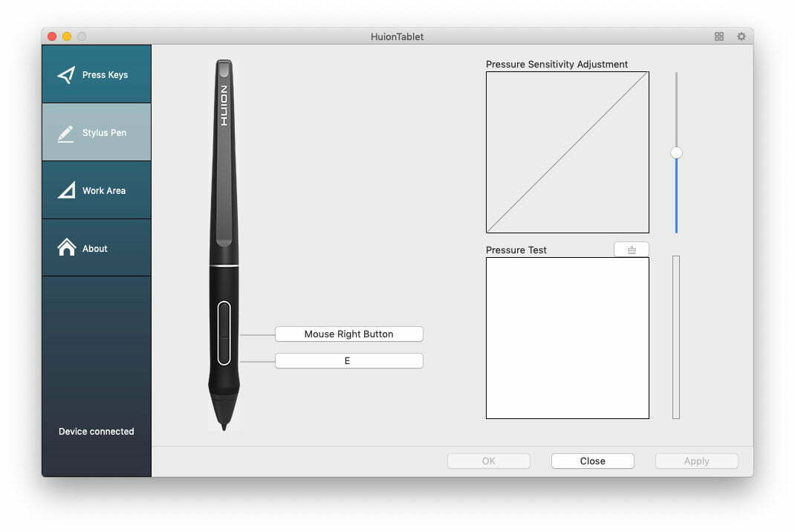This screenshot has height=532, width=795.
Task: Click the Device connected status text
Action: 97,431
